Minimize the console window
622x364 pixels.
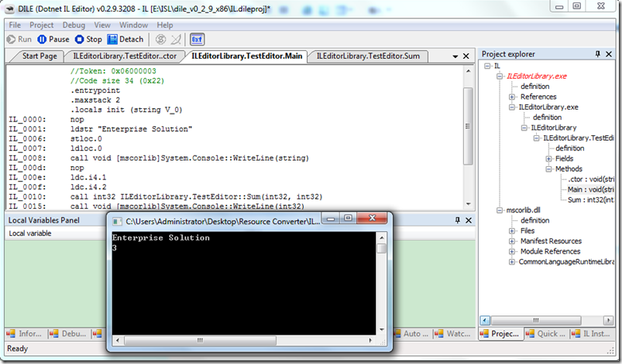click(330, 218)
